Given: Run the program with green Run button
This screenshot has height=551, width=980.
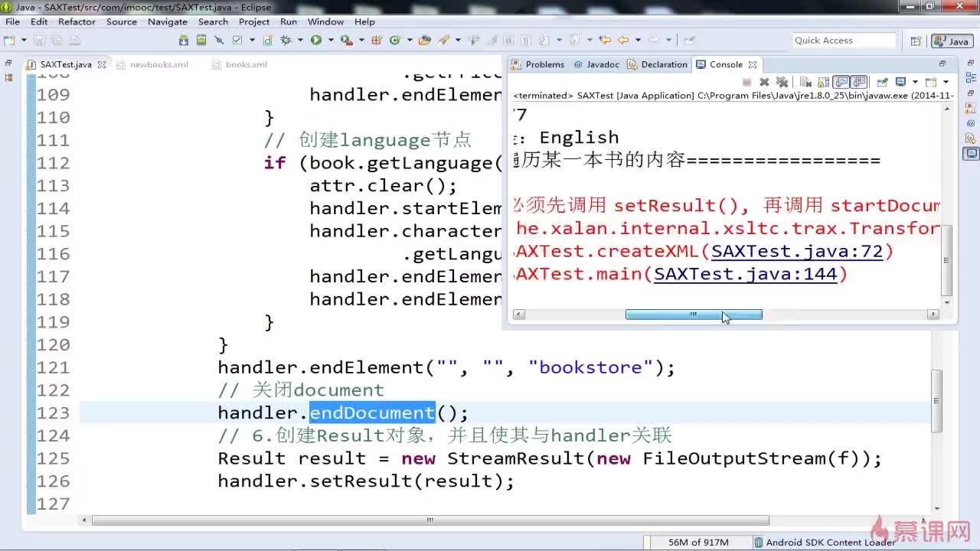Looking at the screenshot, I should 315,41.
